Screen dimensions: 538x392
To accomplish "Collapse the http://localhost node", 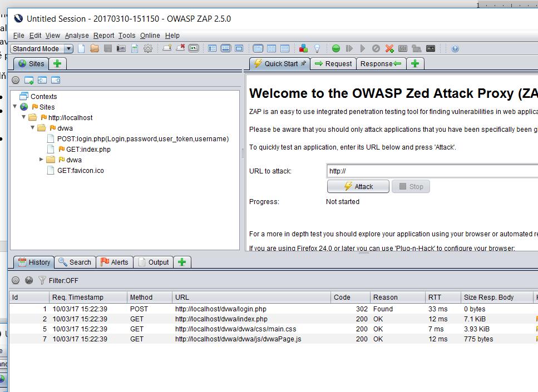I will 24,117.
